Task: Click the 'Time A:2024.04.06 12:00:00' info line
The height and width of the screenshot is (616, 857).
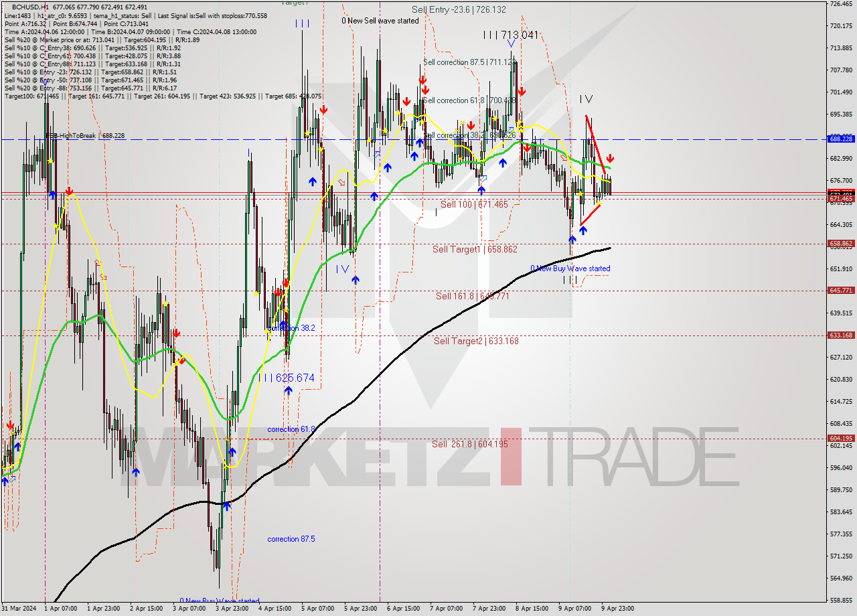Action: click(131, 31)
